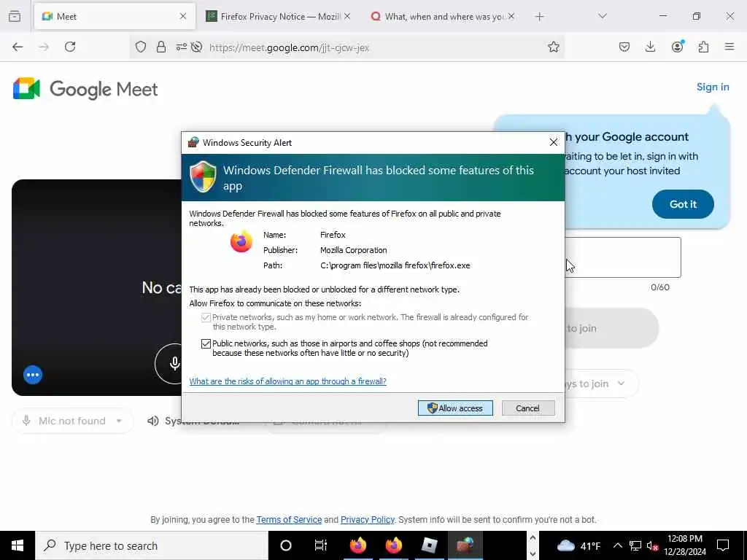Open the Privacy Policy link
The image size is (747, 560).
tap(368, 519)
